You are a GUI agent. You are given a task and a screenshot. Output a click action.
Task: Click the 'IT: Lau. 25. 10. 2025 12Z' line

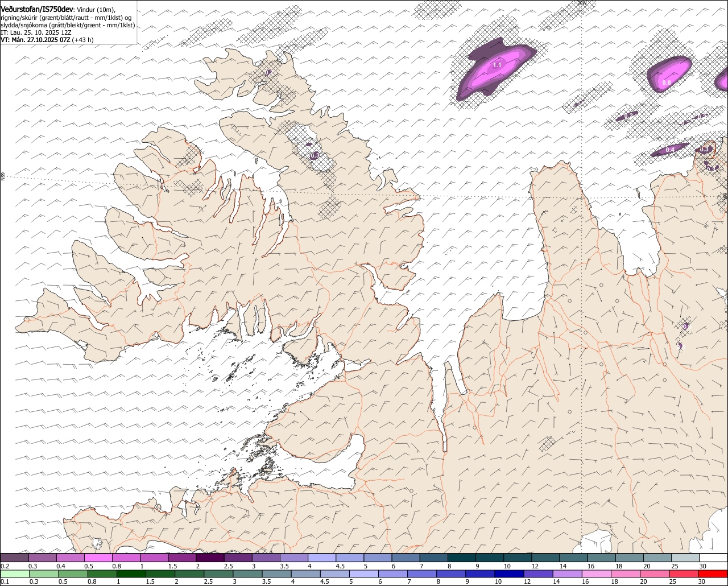tap(36, 32)
